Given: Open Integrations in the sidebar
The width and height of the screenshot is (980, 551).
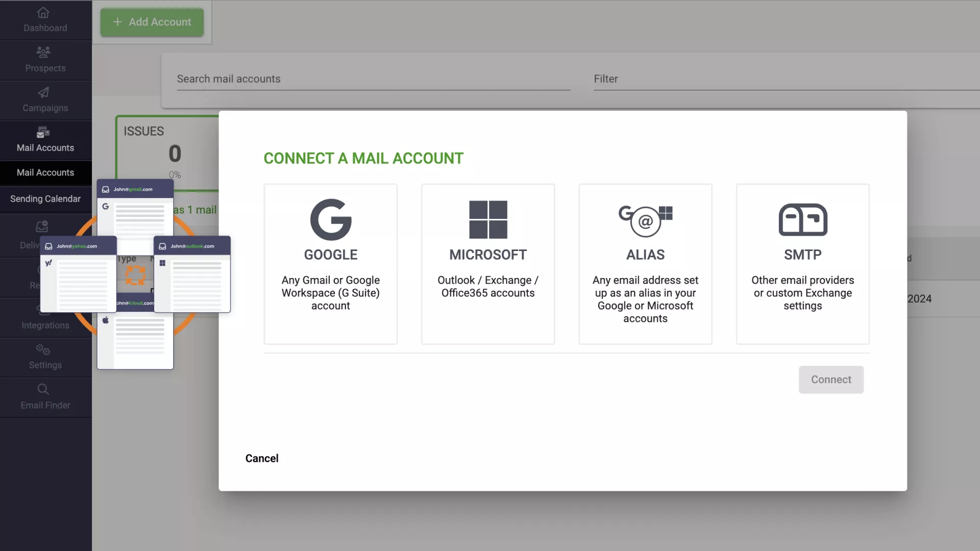Looking at the screenshot, I should [45, 325].
